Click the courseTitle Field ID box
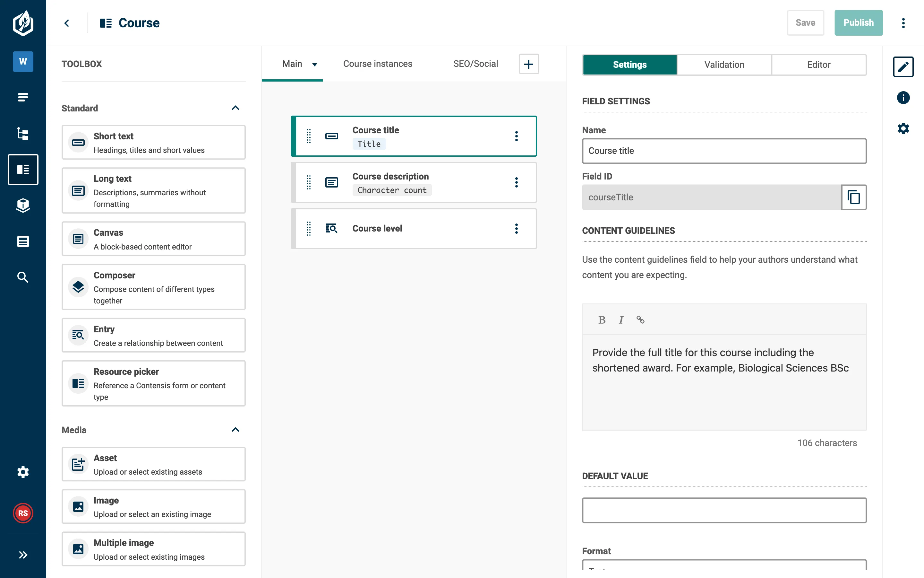The image size is (924, 578). (712, 197)
